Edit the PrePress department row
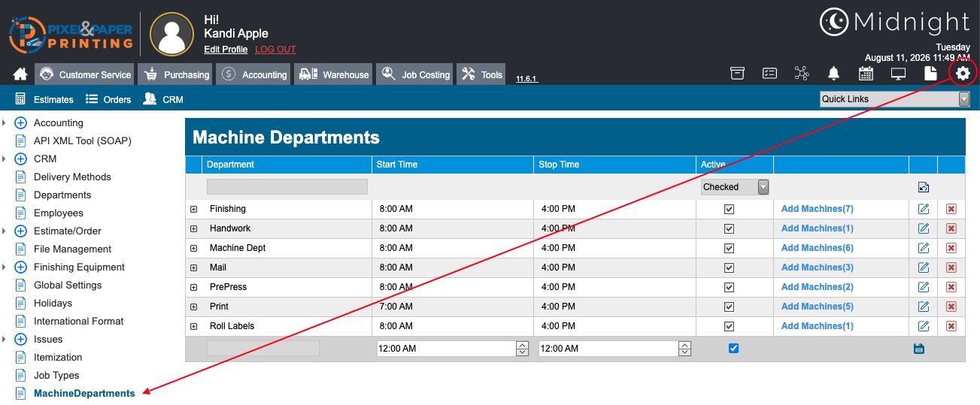980x405 pixels. tap(924, 287)
